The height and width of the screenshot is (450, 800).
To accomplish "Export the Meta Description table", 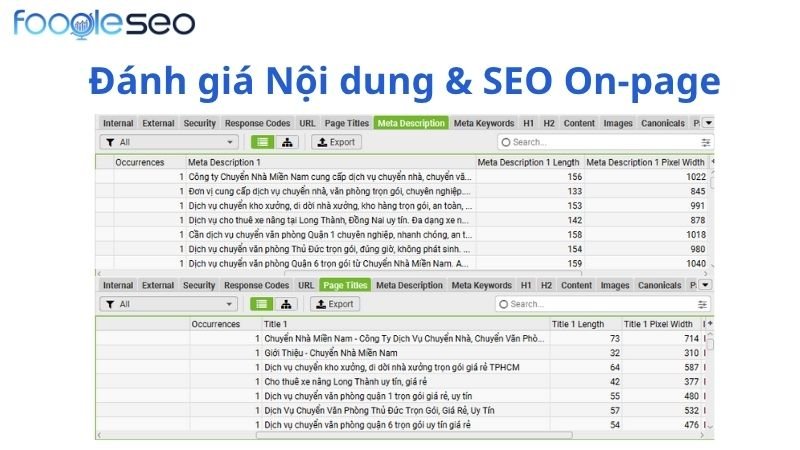I will coord(336,142).
